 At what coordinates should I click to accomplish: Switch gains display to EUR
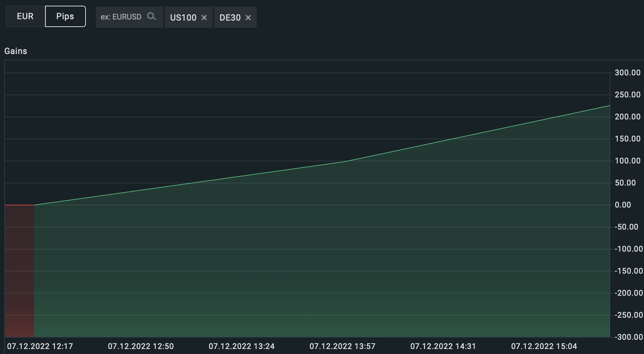pos(25,16)
